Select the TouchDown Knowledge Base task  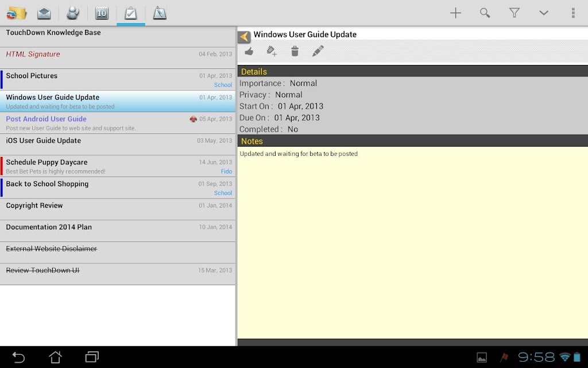point(118,36)
